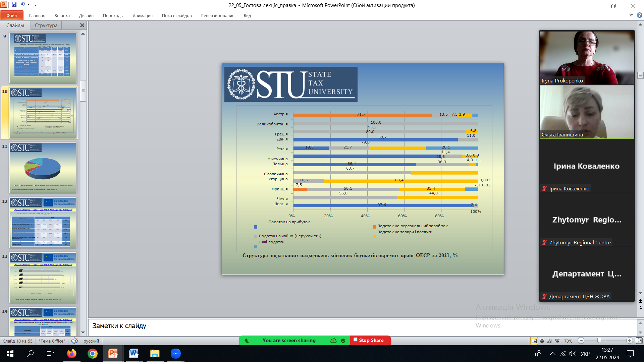The image size is (644, 362).
Task: Switch to the Структура pane tab
Action: [46, 25]
